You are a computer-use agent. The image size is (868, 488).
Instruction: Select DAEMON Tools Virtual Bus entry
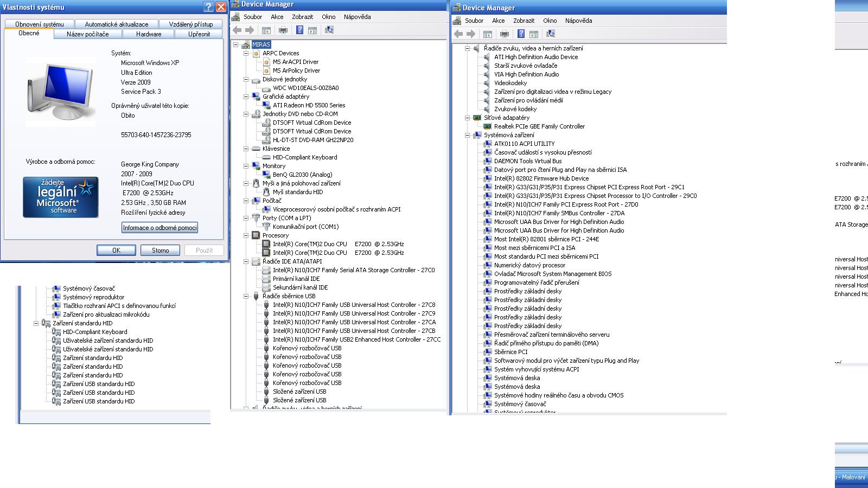528,161
